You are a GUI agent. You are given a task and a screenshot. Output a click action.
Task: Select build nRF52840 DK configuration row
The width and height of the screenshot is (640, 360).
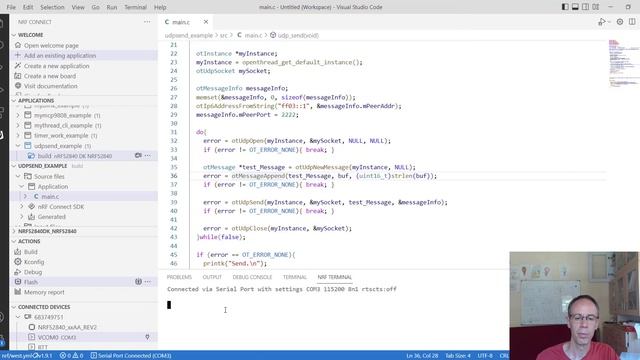tap(84, 156)
